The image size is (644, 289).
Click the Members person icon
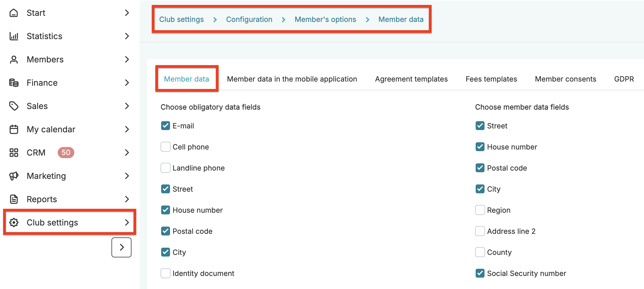tap(14, 60)
